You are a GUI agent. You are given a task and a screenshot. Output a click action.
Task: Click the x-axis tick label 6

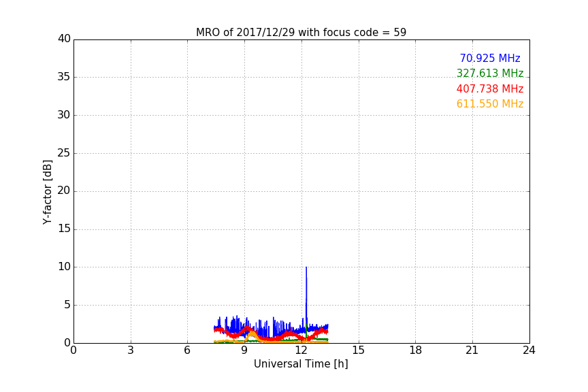[x=188, y=350]
